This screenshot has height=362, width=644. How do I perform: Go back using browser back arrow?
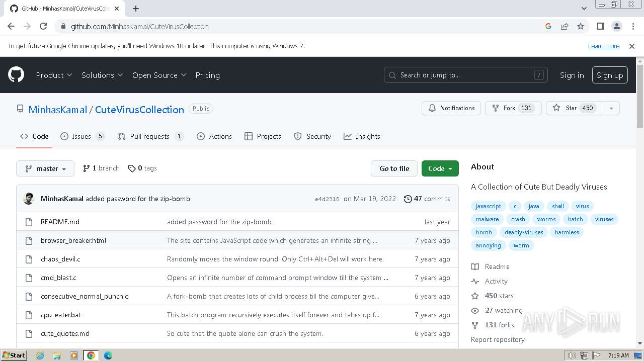point(11,26)
